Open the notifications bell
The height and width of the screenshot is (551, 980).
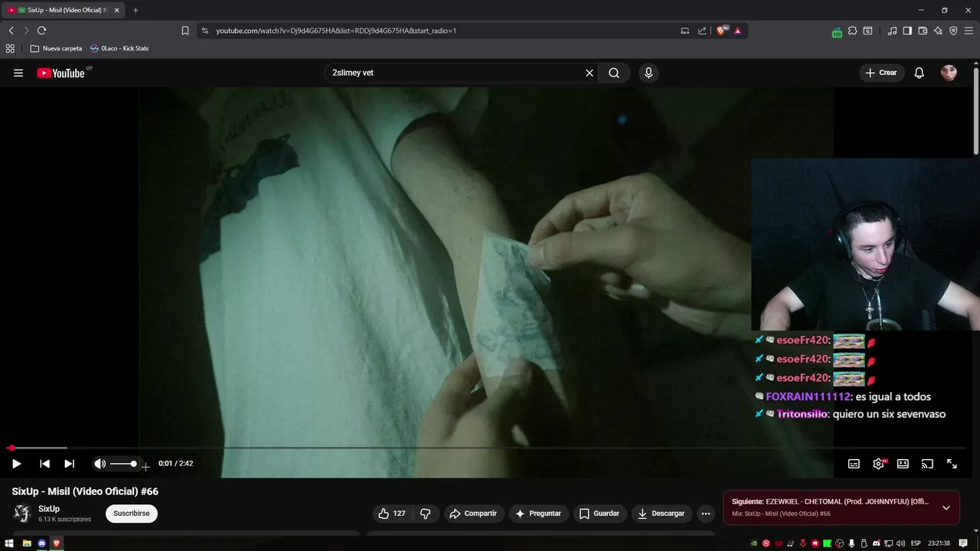[x=920, y=73]
